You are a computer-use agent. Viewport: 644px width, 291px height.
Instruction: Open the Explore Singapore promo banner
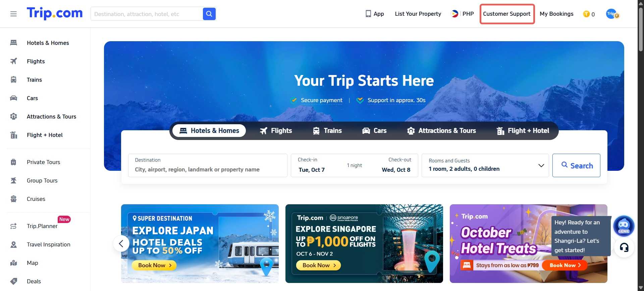point(364,243)
